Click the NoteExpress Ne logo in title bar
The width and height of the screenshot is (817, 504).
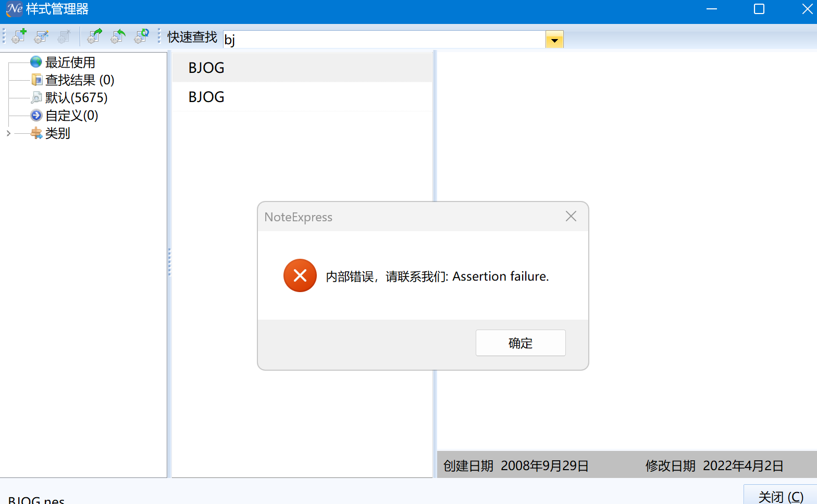click(14, 9)
